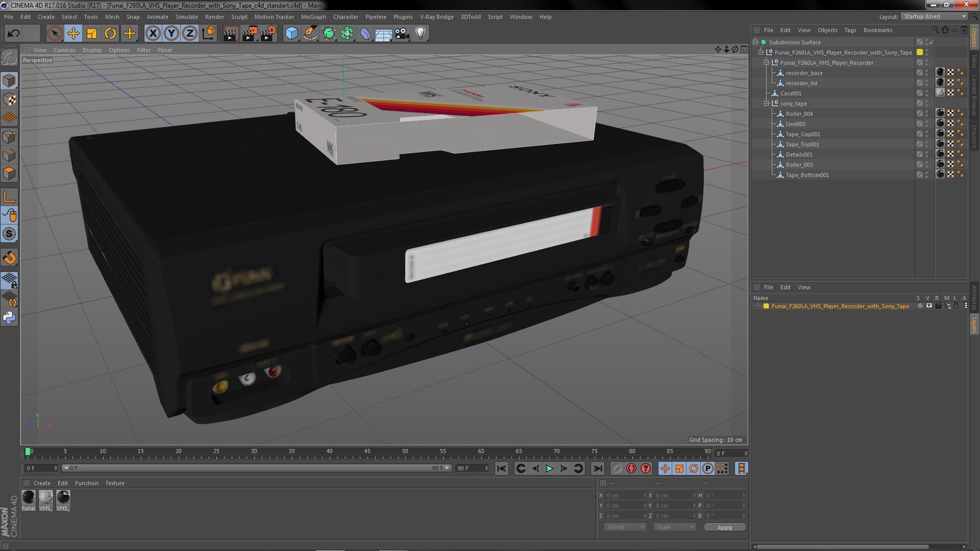Click the yellow layer color swatch

pos(766,306)
